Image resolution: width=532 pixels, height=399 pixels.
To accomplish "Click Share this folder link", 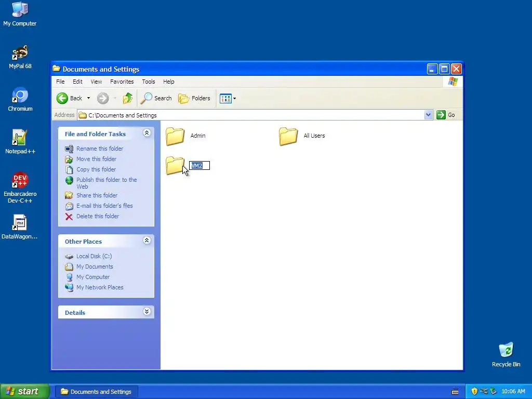I will (x=97, y=195).
